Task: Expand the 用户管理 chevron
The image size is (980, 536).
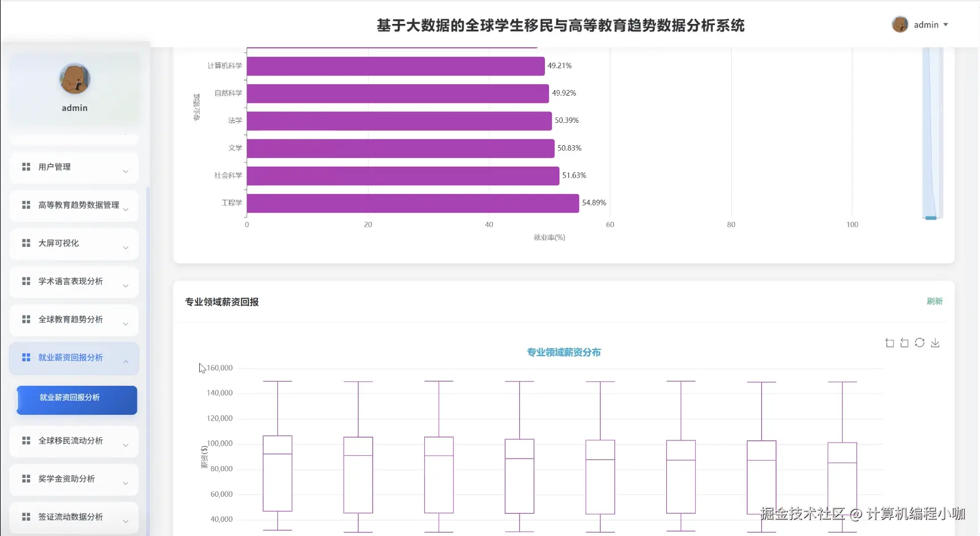Action: click(126, 171)
